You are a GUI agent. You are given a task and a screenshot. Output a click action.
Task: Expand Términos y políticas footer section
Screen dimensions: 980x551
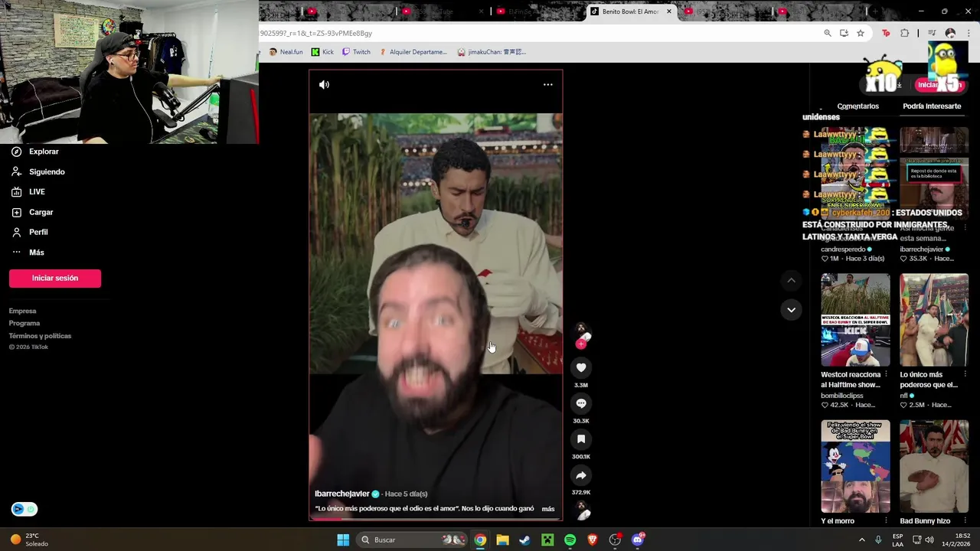coord(40,336)
